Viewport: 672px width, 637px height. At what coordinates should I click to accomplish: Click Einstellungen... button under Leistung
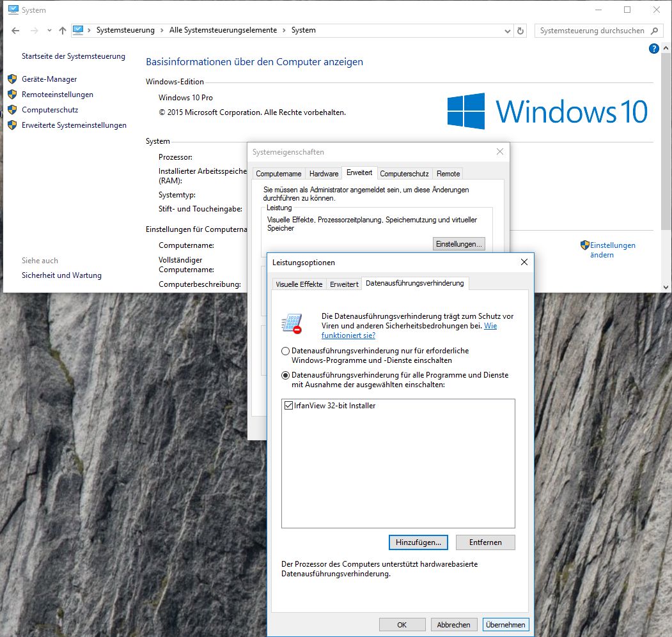tap(458, 244)
